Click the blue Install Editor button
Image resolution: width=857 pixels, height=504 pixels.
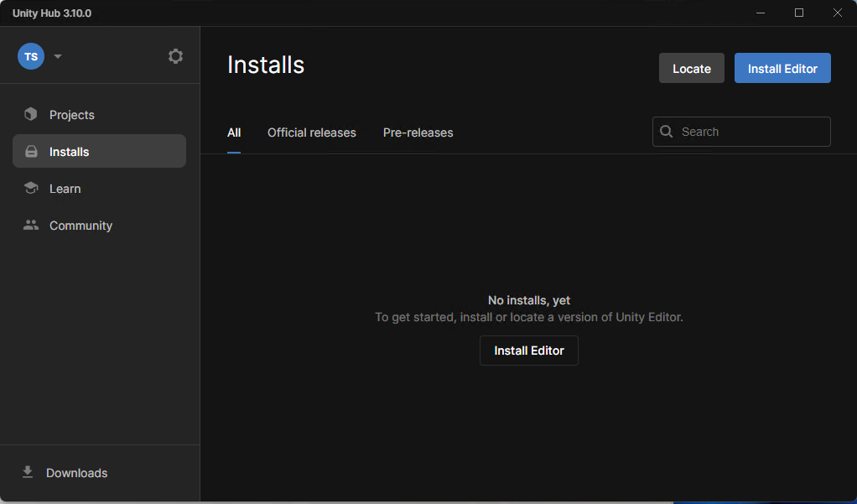click(782, 69)
